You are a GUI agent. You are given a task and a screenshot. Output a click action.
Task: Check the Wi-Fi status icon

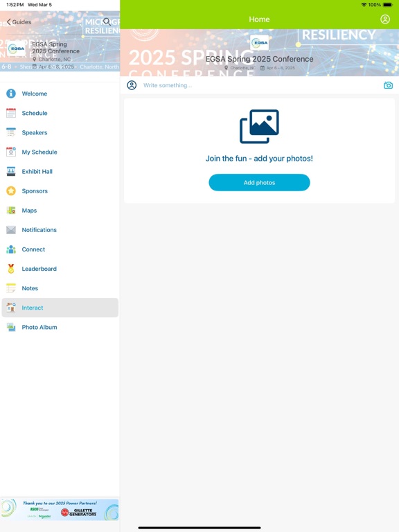(x=364, y=5)
